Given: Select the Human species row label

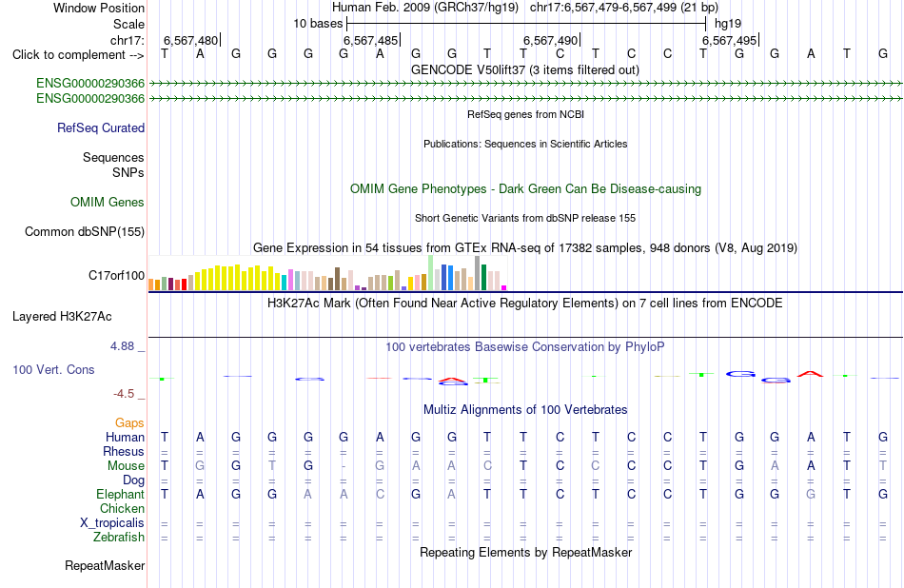Looking at the screenshot, I should point(125,437).
